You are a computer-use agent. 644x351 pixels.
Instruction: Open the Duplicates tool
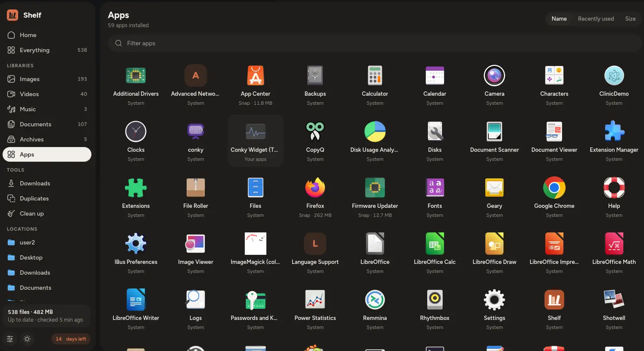(47, 198)
